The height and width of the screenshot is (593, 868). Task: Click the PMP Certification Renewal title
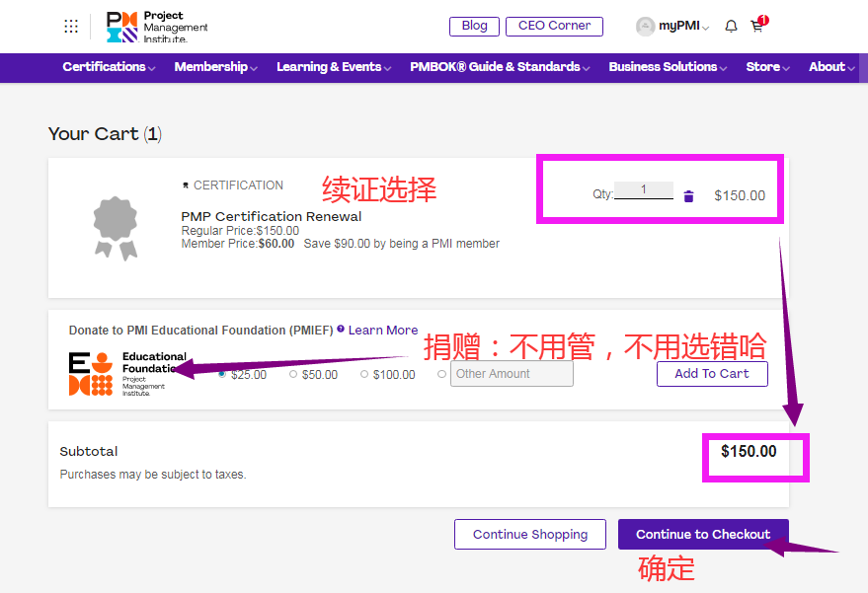[x=272, y=216]
